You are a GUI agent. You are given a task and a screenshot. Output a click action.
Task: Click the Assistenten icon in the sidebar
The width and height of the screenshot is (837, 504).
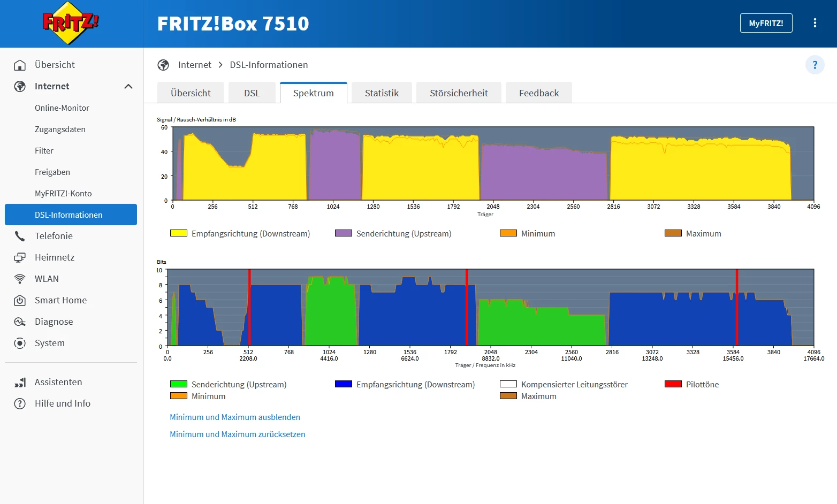[x=20, y=382]
